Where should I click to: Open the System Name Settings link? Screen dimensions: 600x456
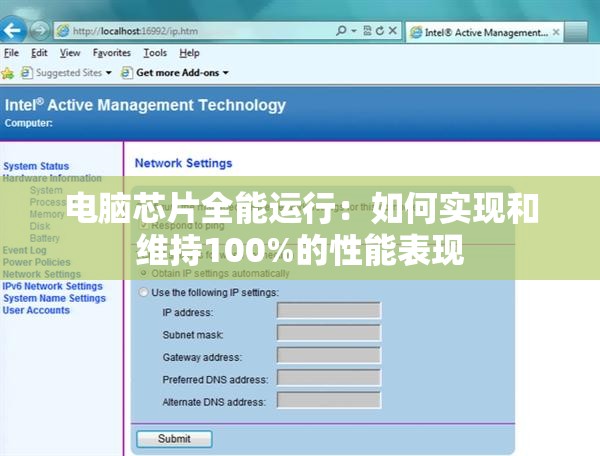point(54,298)
